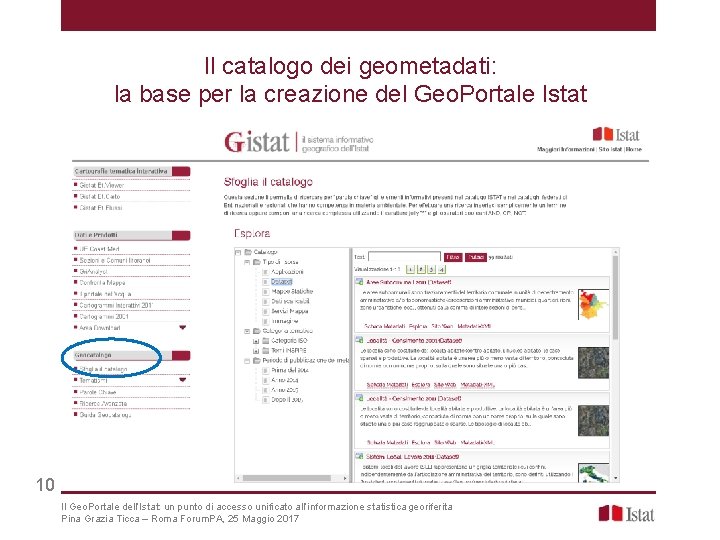Focus the Testo search input field
Screen dimensions: 720x540
(405, 257)
